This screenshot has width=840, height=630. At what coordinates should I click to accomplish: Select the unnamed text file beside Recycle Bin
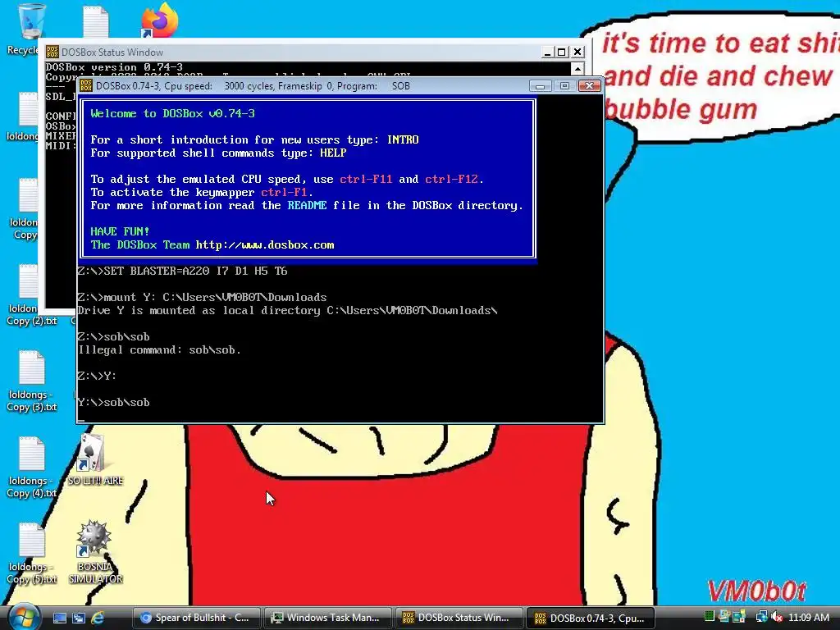pyautogui.click(x=96, y=21)
